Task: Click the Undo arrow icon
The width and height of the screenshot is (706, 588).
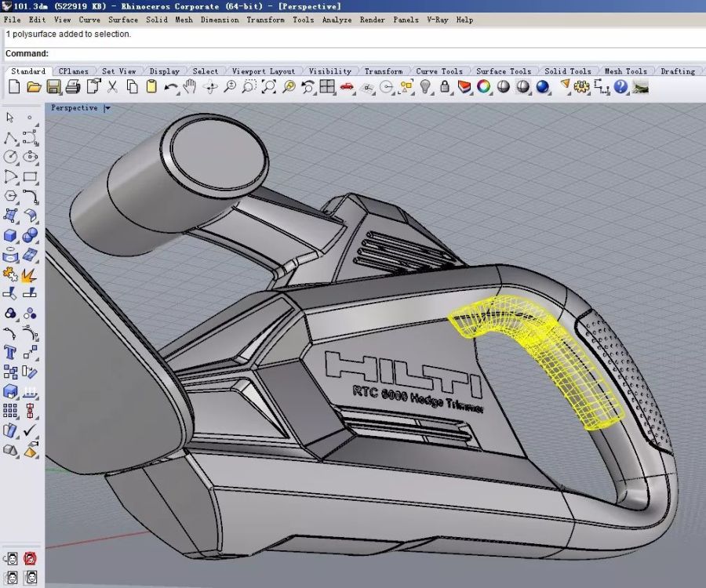Action: [170, 87]
